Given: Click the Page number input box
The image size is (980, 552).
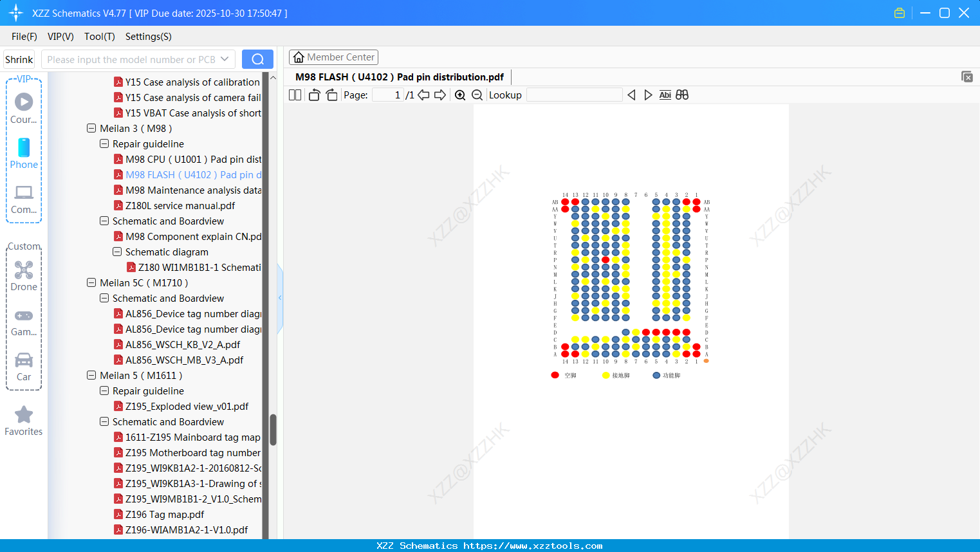Looking at the screenshot, I should 388,95.
